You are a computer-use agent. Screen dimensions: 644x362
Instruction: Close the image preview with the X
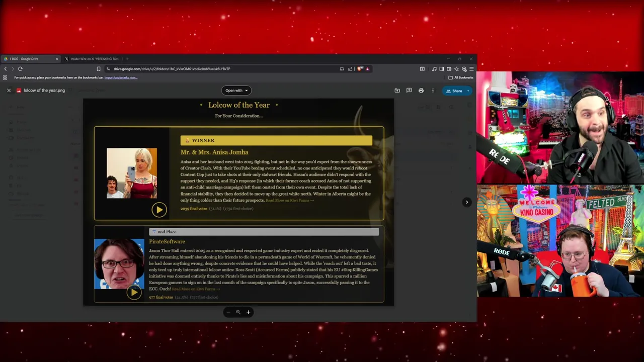[9, 90]
